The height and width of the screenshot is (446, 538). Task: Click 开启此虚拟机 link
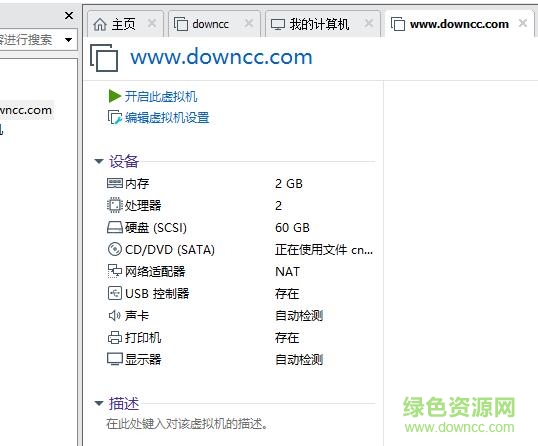[161, 96]
